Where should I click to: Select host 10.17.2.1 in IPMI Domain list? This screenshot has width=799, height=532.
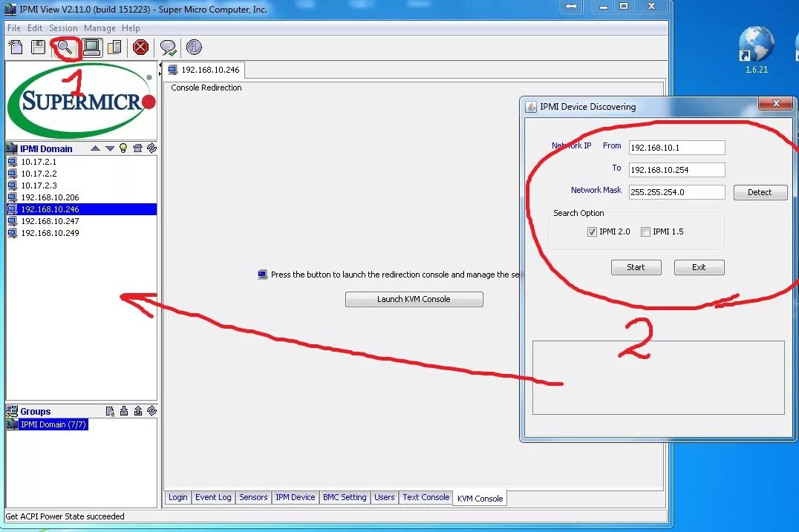[82, 162]
